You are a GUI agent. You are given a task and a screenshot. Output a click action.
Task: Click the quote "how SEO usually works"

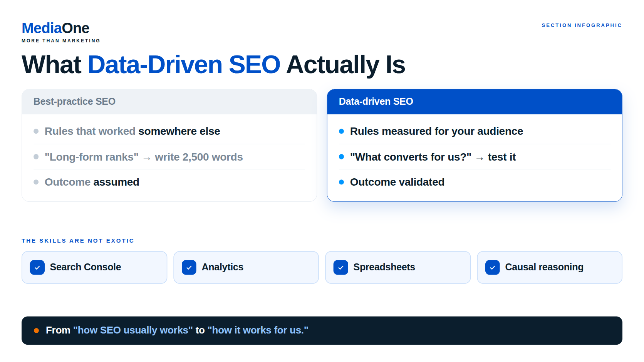coord(133,330)
